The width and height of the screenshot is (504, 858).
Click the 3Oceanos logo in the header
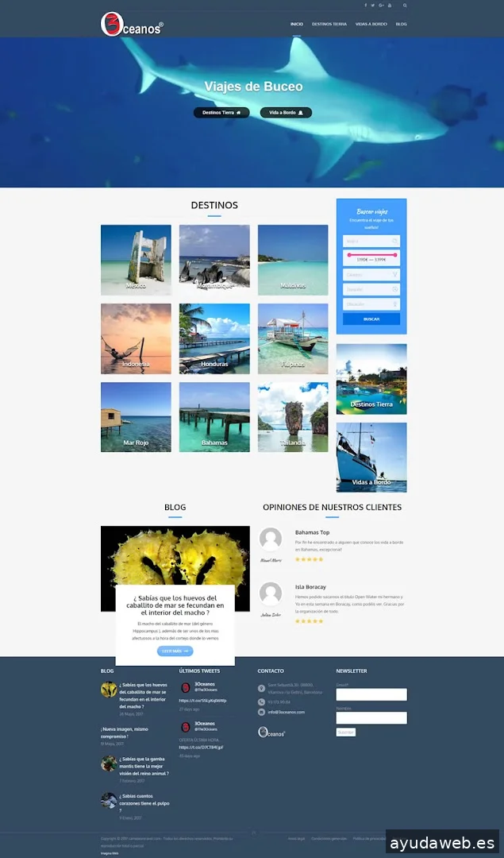(x=132, y=25)
